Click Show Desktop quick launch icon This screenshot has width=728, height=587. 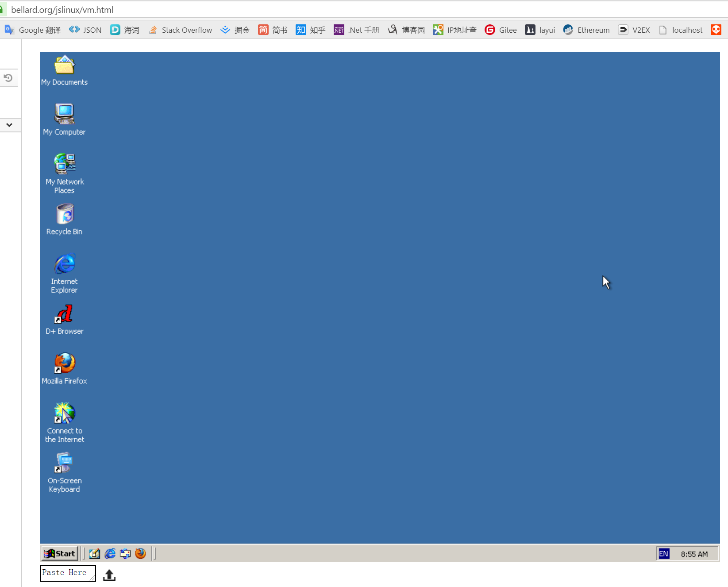point(95,554)
